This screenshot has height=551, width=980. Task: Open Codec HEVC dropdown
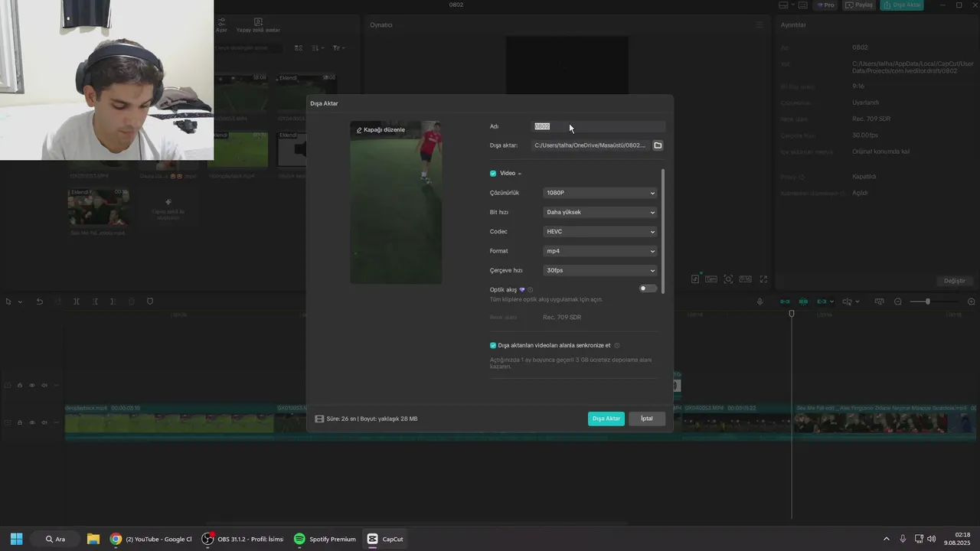tap(600, 232)
